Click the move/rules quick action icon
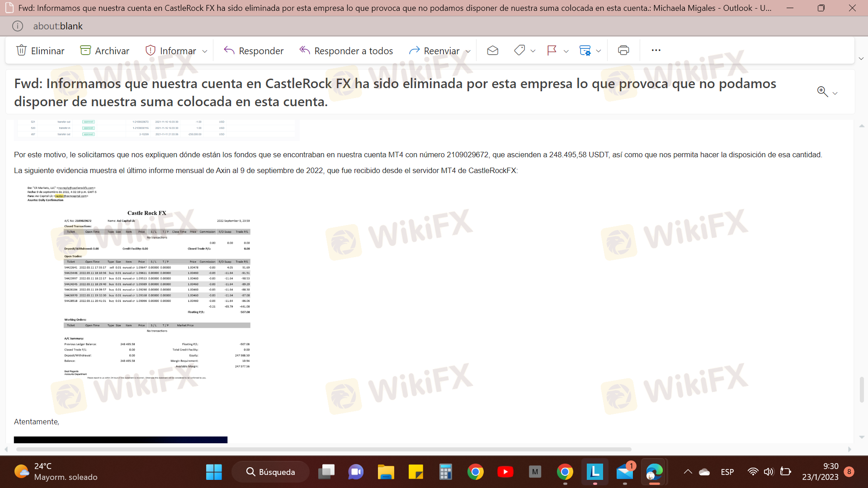The height and width of the screenshot is (488, 868). pyautogui.click(x=585, y=51)
